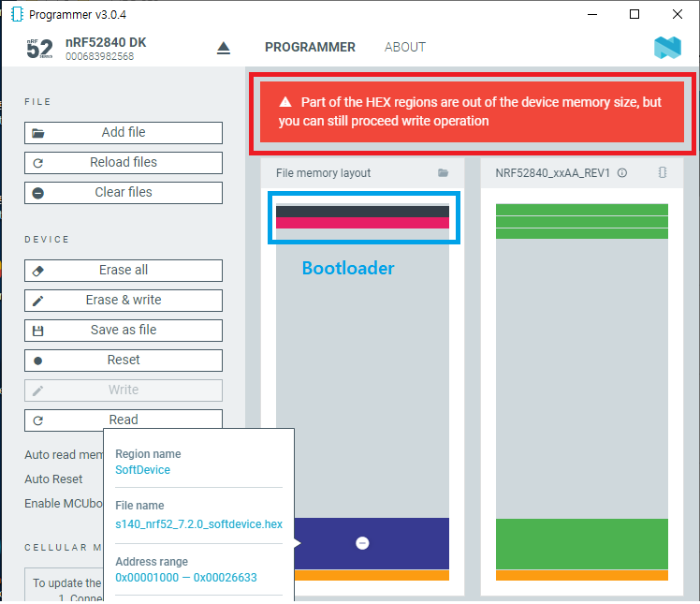The width and height of the screenshot is (700, 604).
Task: Click the Reset device button
Action: pos(124,361)
